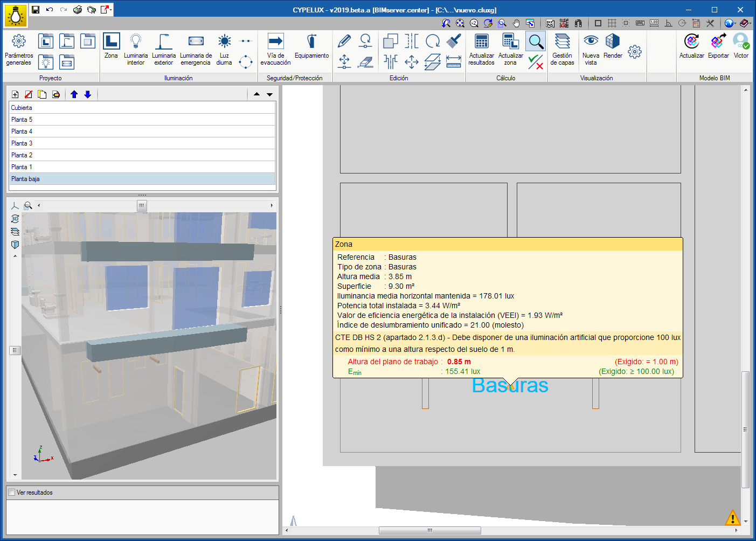Toggle the grid display icon
This screenshot has width=756, height=541.
pyautogui.click(x=612, y=23)
